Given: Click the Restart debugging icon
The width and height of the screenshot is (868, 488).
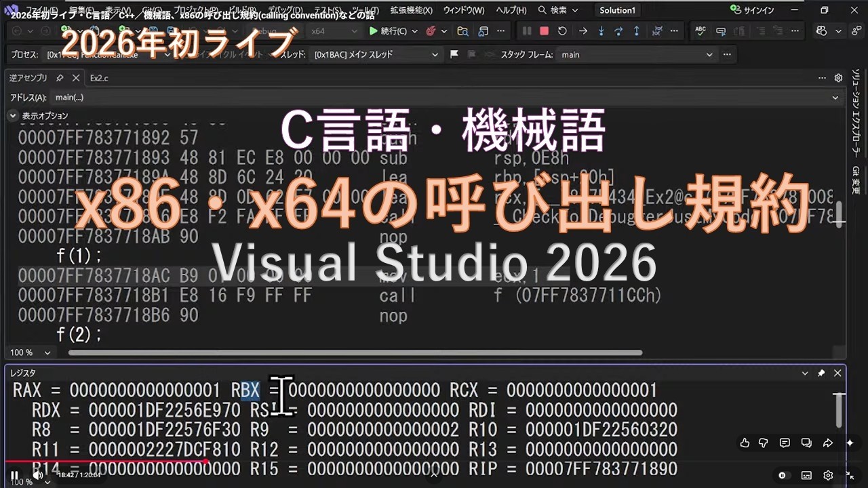Looking at the screenshot, I should pos(562,31).
